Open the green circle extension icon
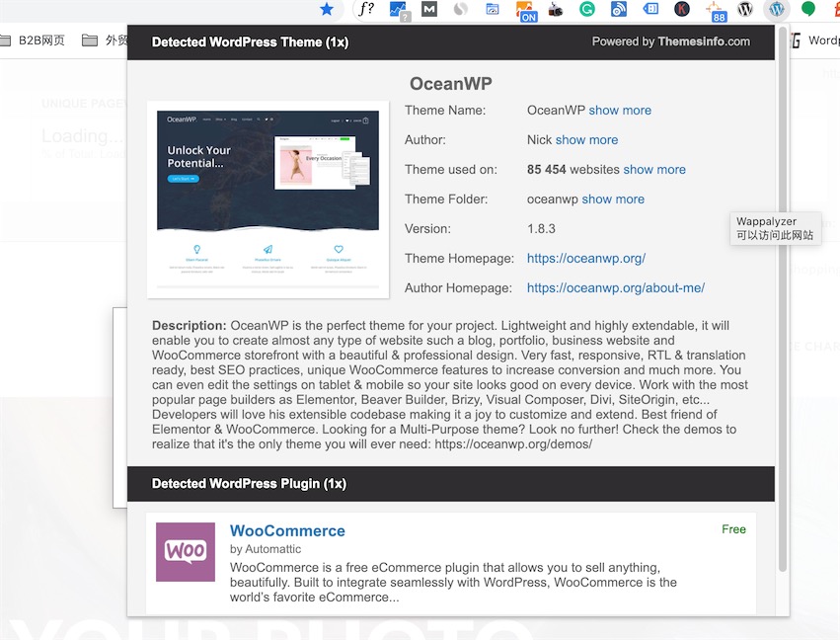Image resolution: width=840 pixels, height=640 pixels. pyautogui.click(x=808, y=9)
